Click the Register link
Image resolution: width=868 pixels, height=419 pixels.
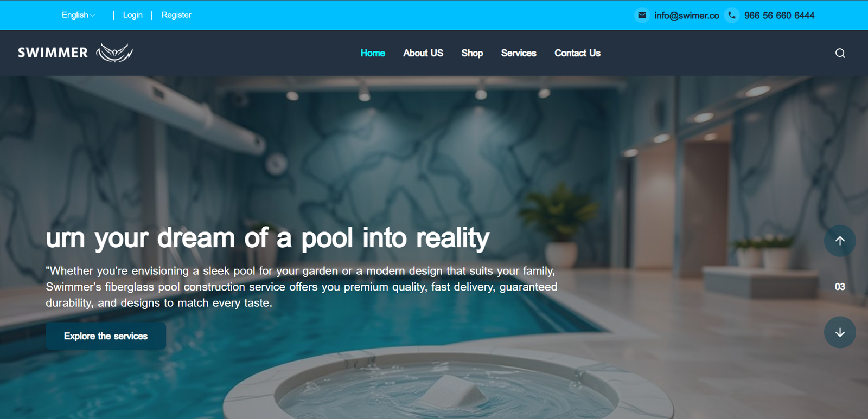(176, 15)
